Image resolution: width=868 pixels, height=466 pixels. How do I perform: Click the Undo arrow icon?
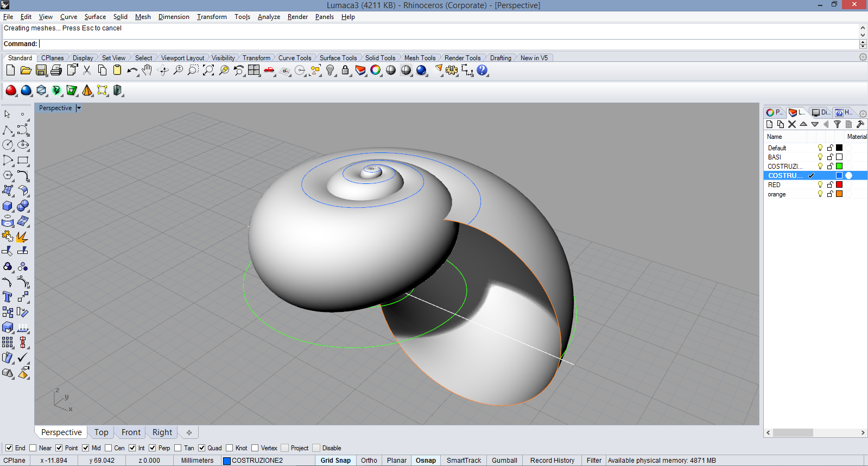132,71
